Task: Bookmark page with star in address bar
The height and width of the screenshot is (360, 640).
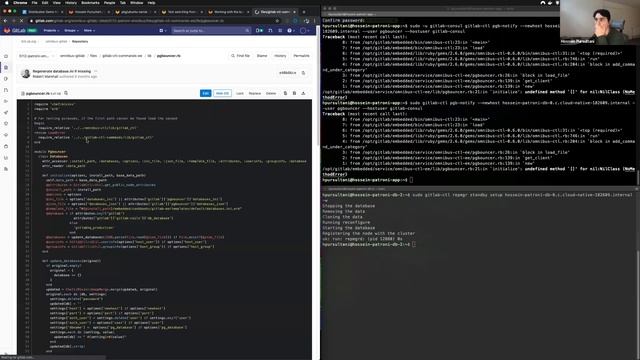Action: (278, 21)
